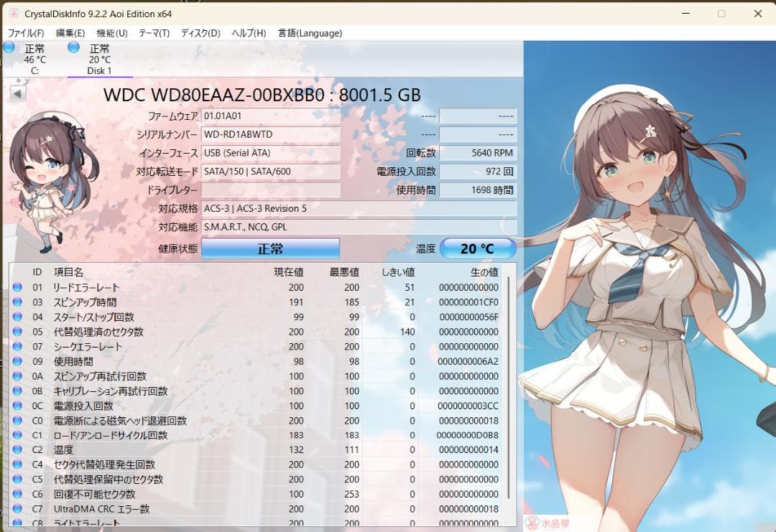Click the transfer mode field SATA/150 | SATA/600

tap(271, 172)
